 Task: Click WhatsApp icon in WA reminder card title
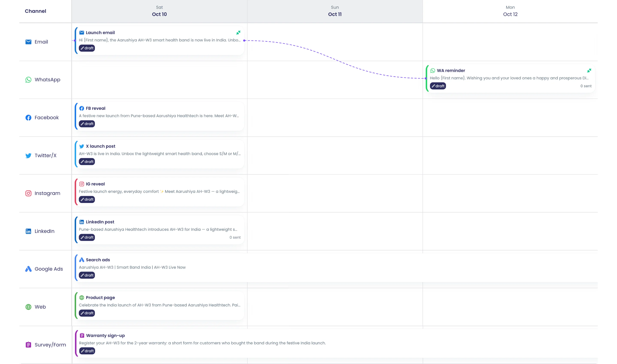click(x=433, y=71)
